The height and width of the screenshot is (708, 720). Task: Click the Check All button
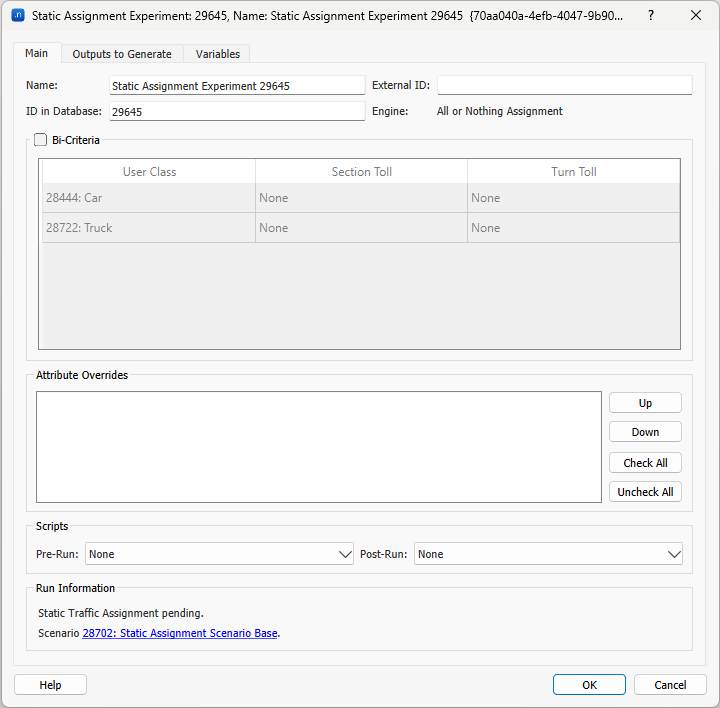click(645, 463)
